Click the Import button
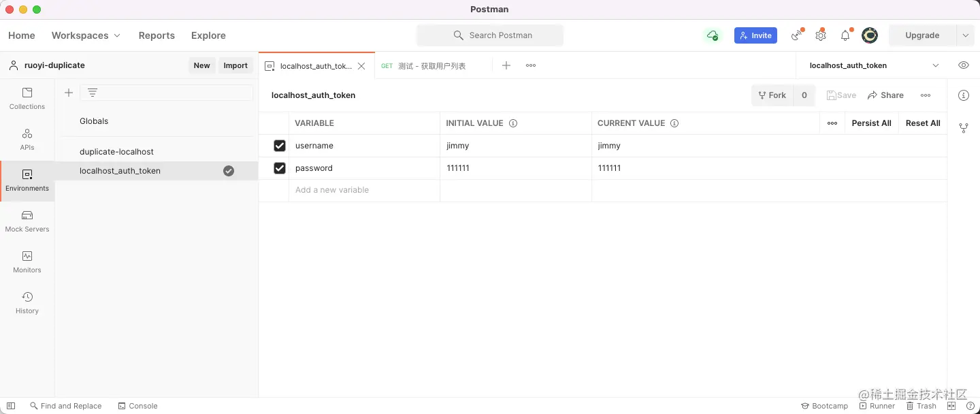This screenshot has width=980, height=414. (235, 65)
